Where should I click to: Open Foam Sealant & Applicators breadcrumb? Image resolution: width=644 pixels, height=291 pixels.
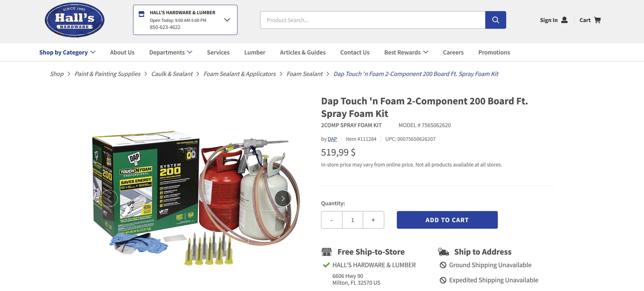[x=240, y=74]
